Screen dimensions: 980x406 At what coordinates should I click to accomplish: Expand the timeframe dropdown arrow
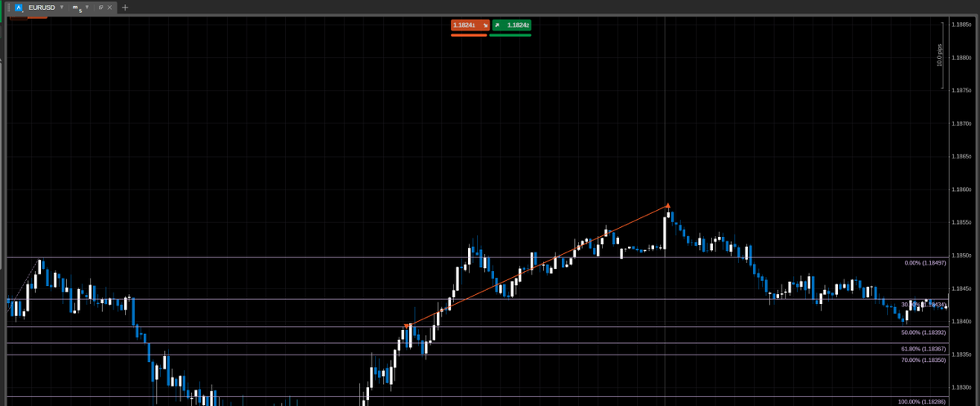87,7
